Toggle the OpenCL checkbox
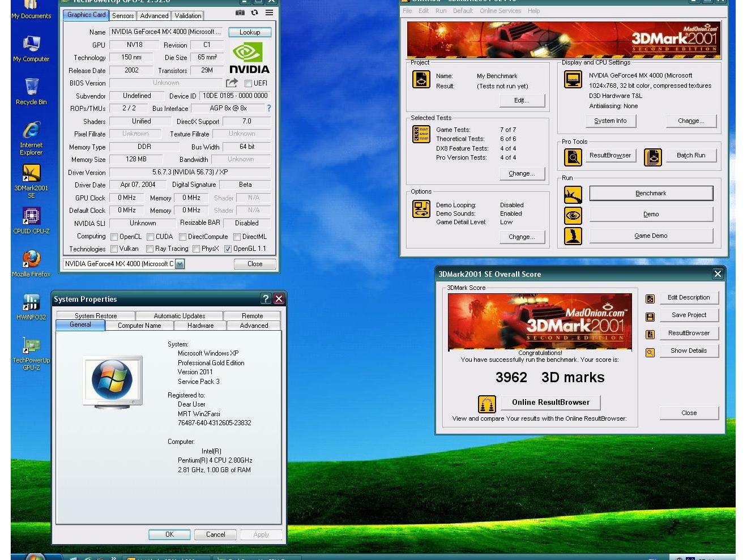This screenshot has width=747, height=560. 114,237
